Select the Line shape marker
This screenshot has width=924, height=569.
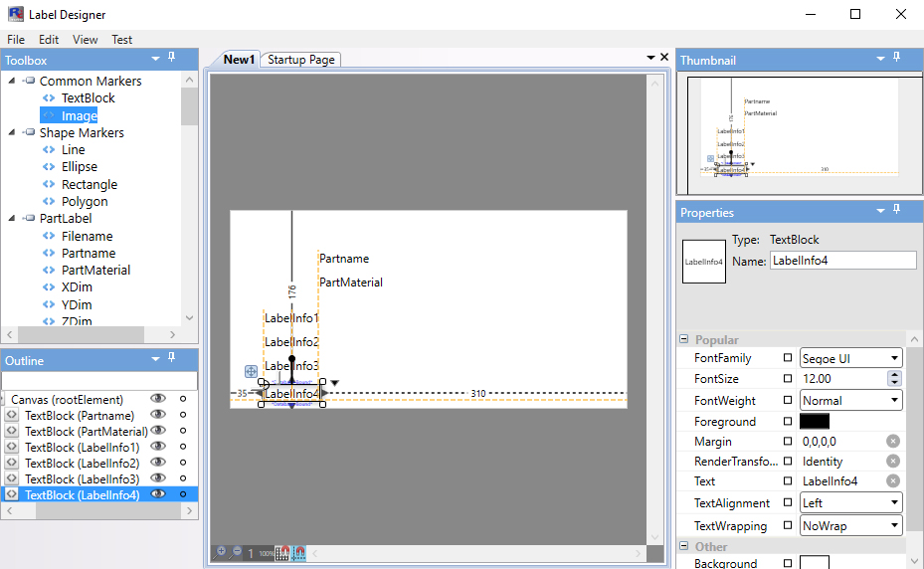(73, 150)
